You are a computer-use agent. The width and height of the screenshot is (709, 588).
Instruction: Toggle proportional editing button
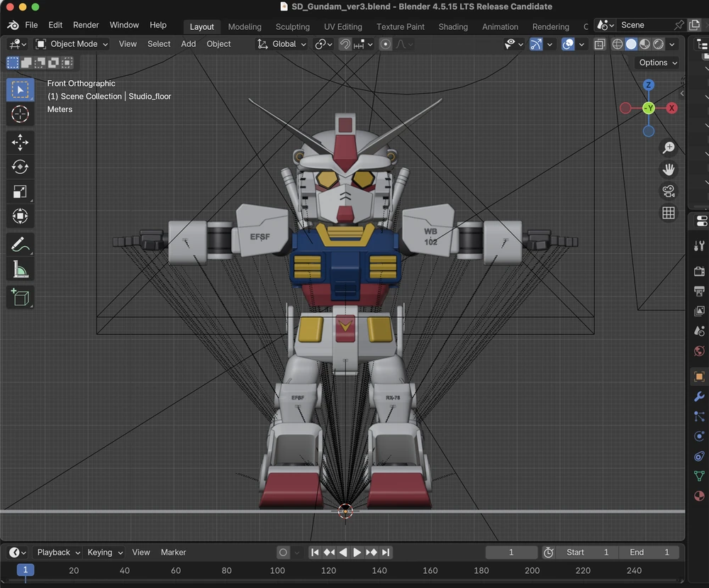pos(385,44)
